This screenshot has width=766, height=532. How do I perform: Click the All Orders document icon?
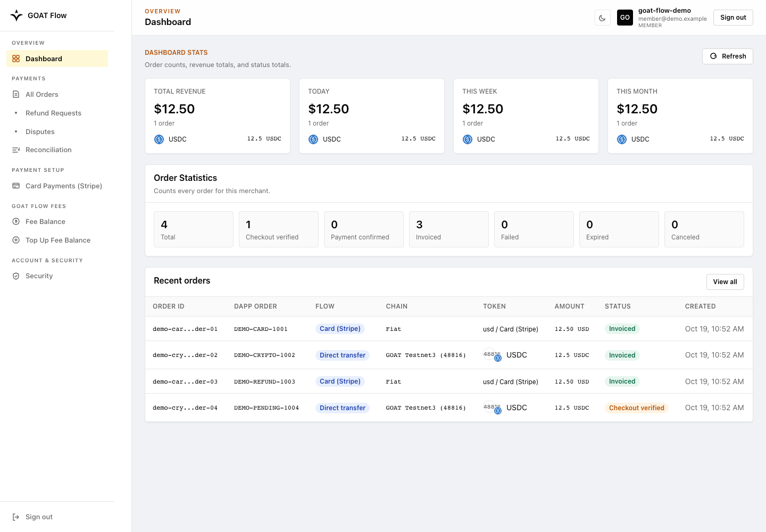click(x=16, y=94)
